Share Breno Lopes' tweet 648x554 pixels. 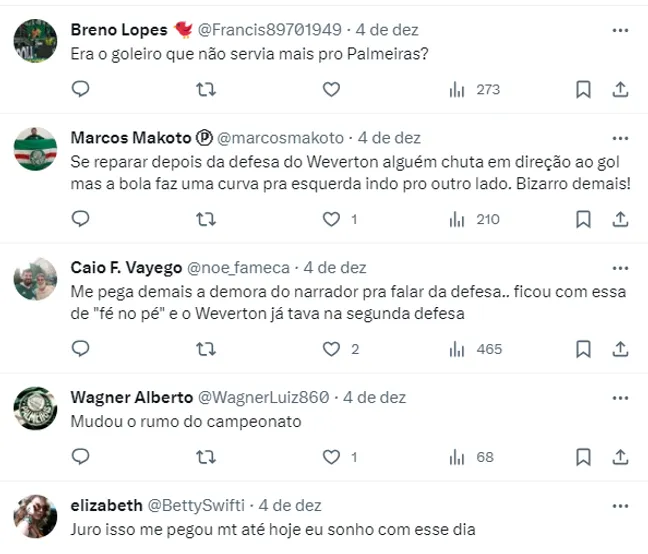point(620,90)
